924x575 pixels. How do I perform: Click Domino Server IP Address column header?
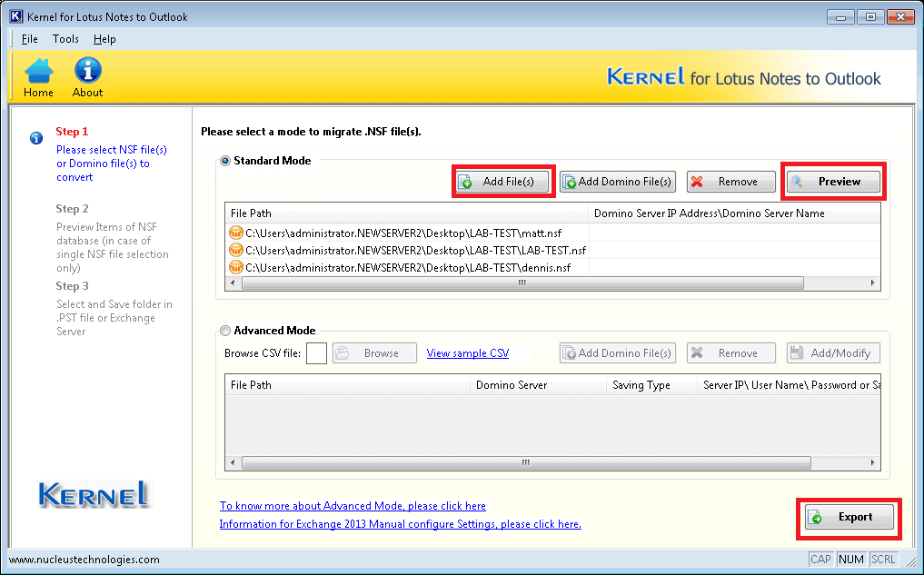coord(734,213)
